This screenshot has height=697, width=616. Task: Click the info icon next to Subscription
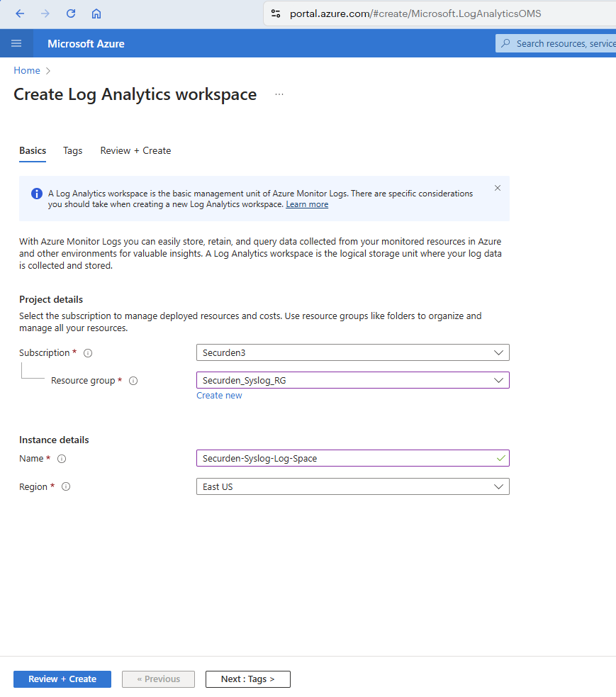(88, 353)
